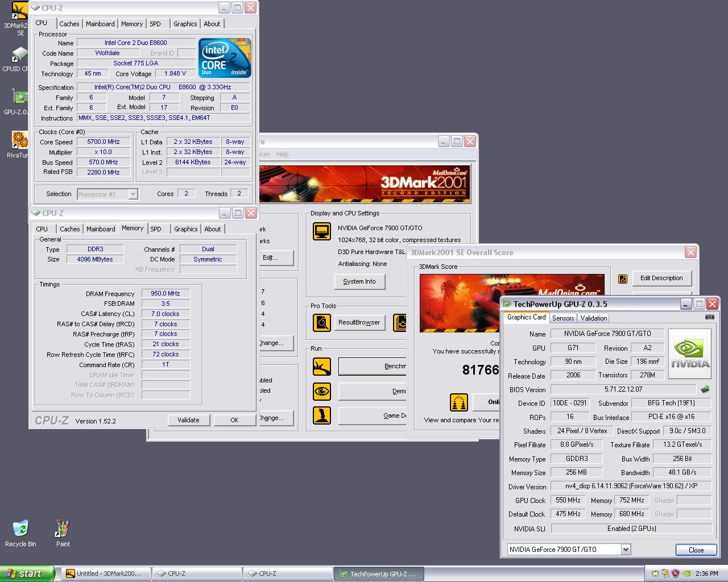Click the GPU-Z camera screenshot icon
This screenshot has width=728, height=582.
[709, 317]
